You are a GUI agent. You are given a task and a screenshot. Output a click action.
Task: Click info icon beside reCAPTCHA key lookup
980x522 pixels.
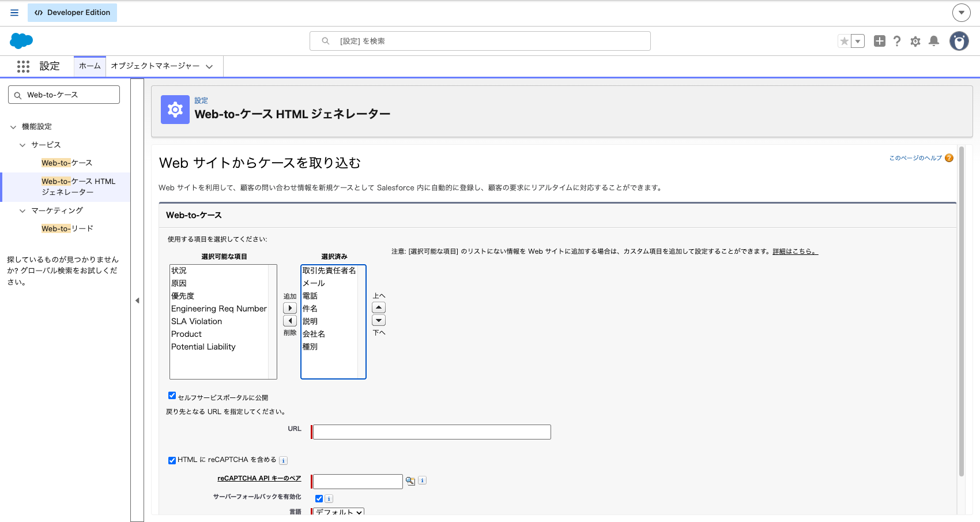[422, 480]
